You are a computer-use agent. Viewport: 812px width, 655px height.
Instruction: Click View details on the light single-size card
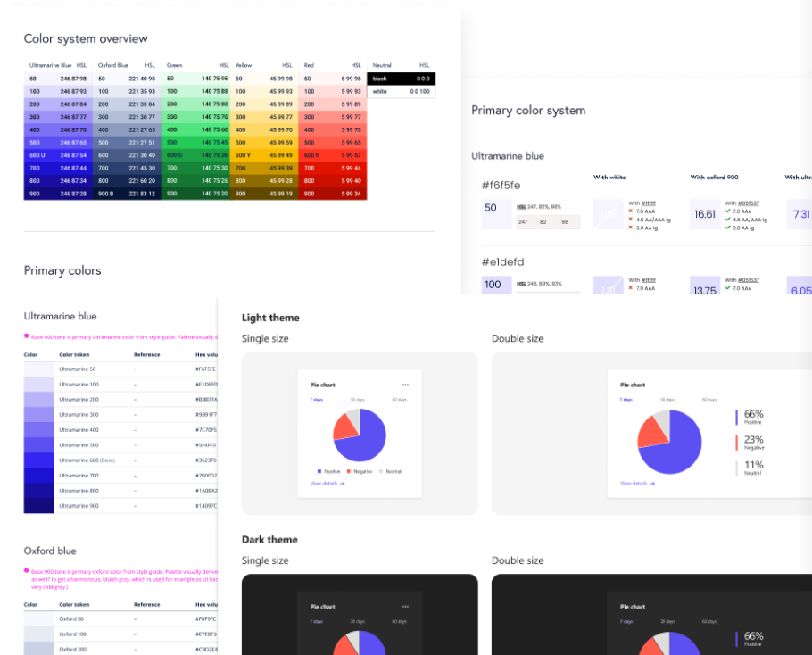[x=327, y=483]
